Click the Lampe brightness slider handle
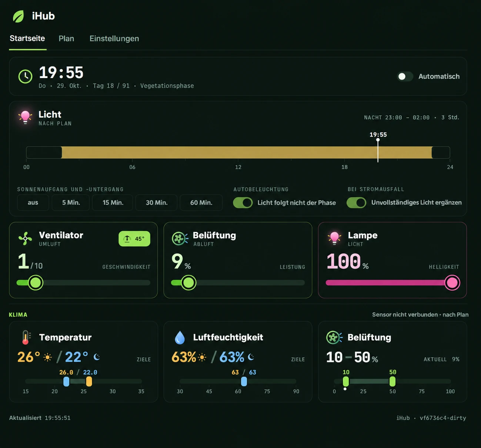 point(452,283)
